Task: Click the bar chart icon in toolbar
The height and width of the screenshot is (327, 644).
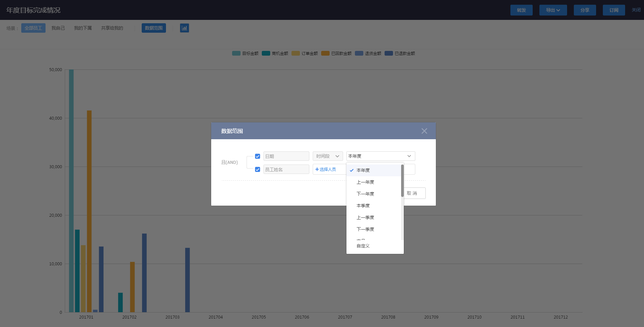Action: pos(184,28)
